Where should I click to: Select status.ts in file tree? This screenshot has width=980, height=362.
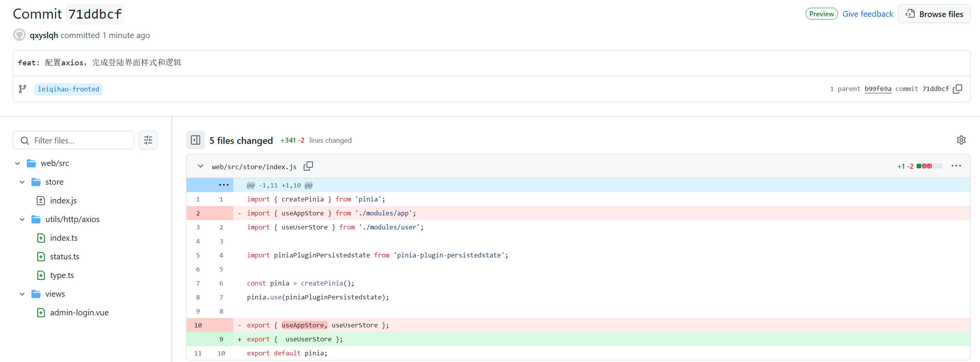[65, 257]
